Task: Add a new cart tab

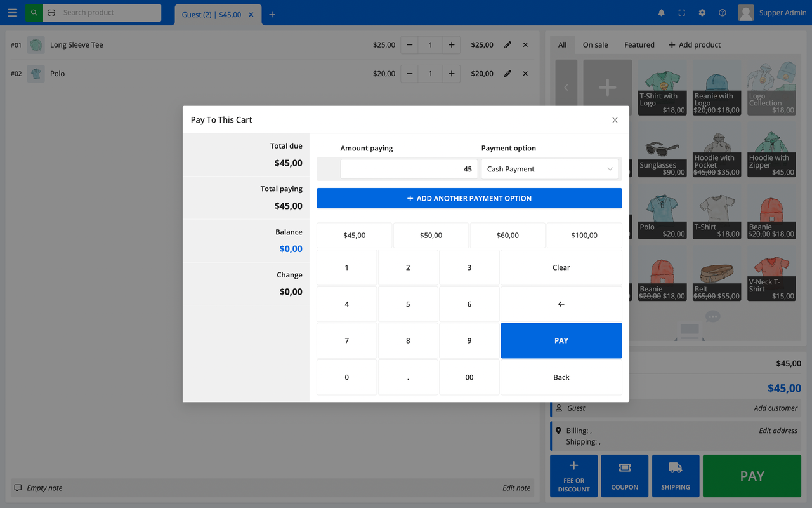Action: (272, 15)
